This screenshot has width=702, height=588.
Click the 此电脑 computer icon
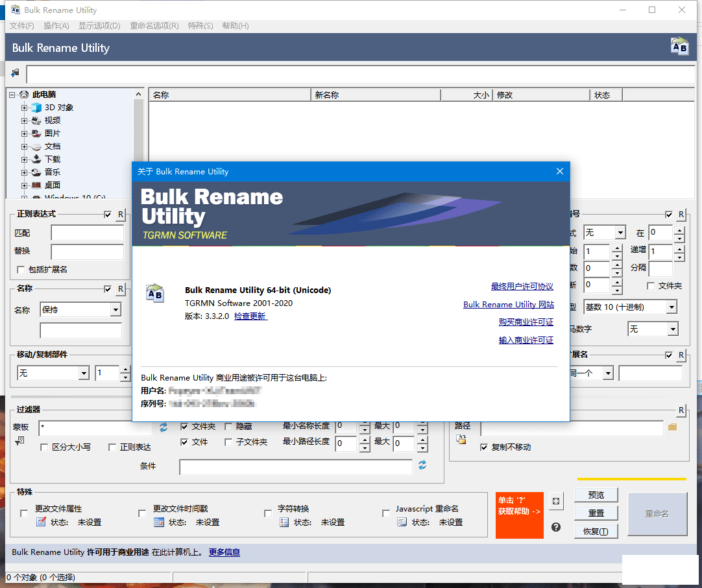24,95
